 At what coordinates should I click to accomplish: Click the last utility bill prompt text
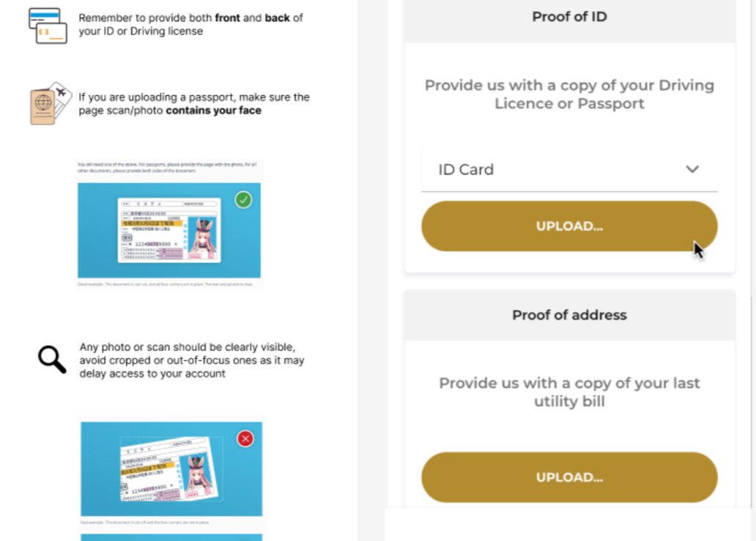pyautogui.click(x=569, y=392)
